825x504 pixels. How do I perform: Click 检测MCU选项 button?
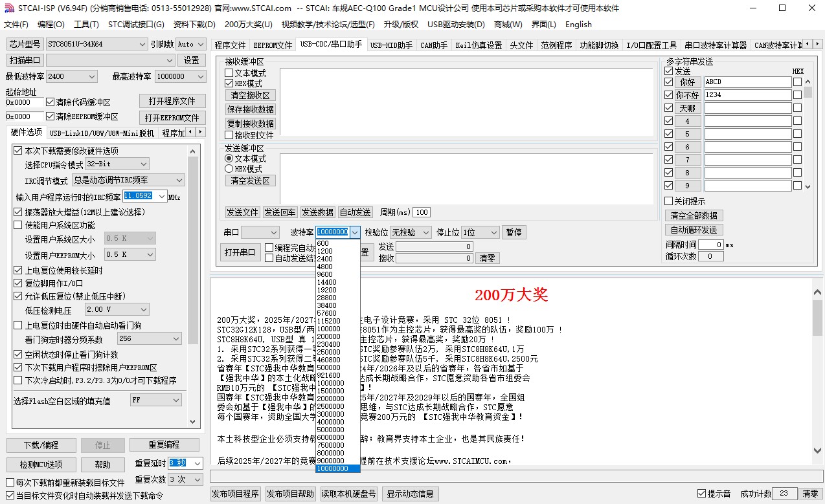click(41, 465)
